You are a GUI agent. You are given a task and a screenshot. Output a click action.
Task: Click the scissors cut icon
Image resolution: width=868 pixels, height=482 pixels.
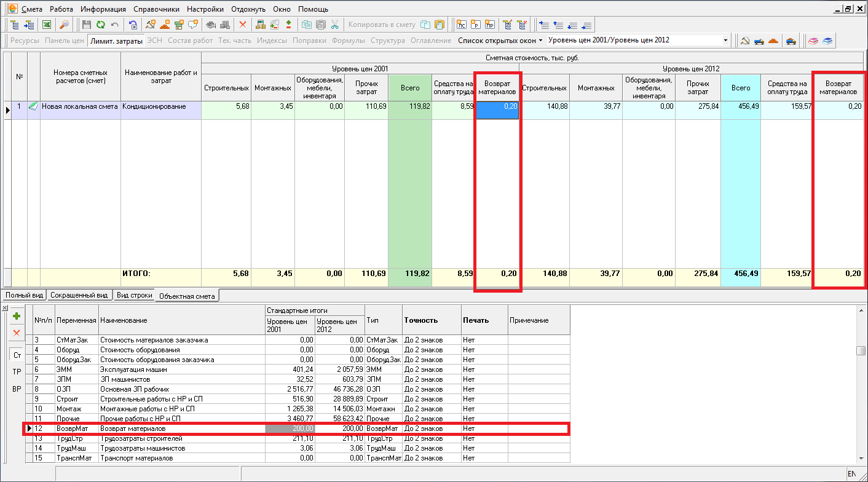coord(335,25)
